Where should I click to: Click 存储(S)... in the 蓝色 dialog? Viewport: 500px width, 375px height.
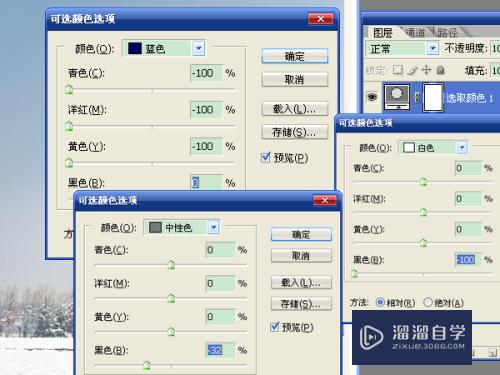tap(295, 132)
